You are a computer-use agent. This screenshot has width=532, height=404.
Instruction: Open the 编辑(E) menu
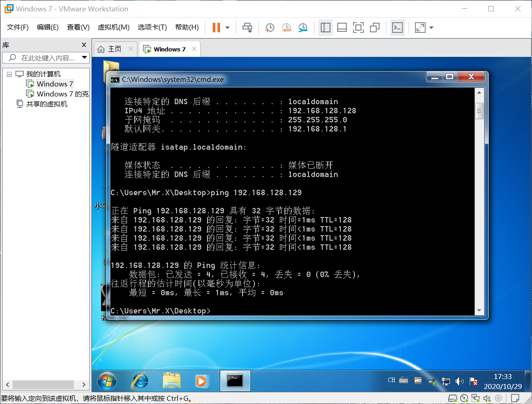click(x=47, y=27)
